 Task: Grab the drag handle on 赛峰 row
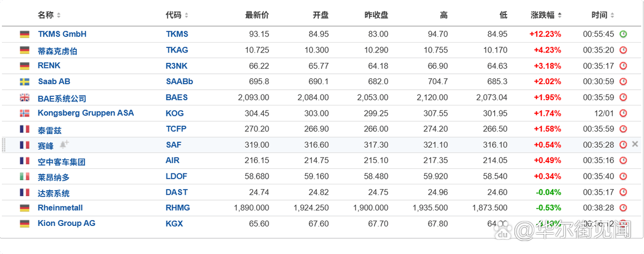pyautogui.click(x=4, y=144)
